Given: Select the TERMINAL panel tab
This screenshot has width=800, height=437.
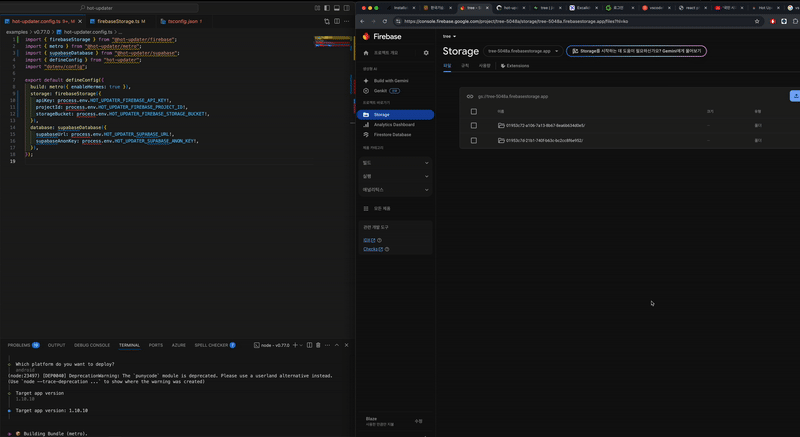Looking at the screenshot, I should click(129, 345).
